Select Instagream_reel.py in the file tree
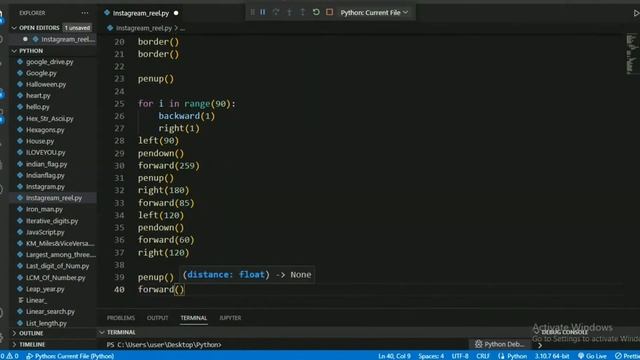 pyautogui.click(x=53, y=198)
